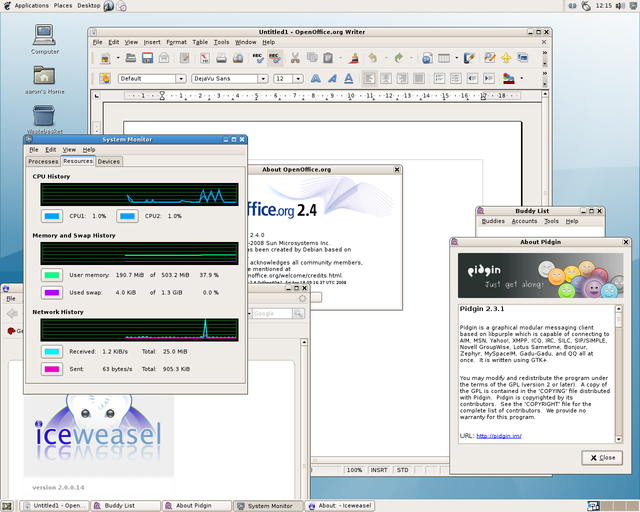Open Computer desktop icon
640x512 pixels.
tap(44, 39)
